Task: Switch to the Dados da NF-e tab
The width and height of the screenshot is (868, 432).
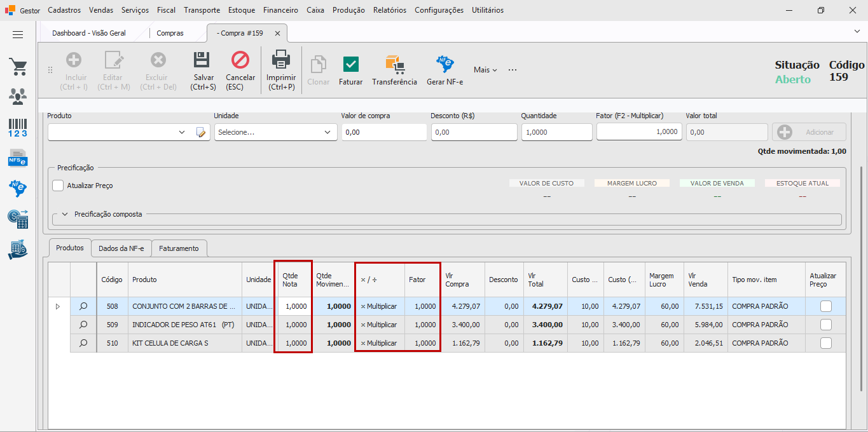Action: click(x=121, y=248)
